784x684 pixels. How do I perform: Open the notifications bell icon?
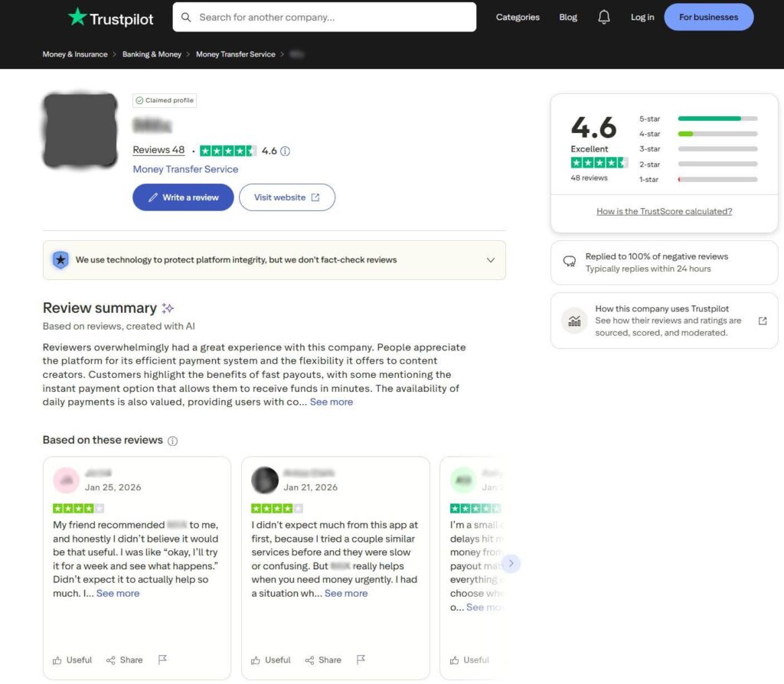tap(604, 17)
